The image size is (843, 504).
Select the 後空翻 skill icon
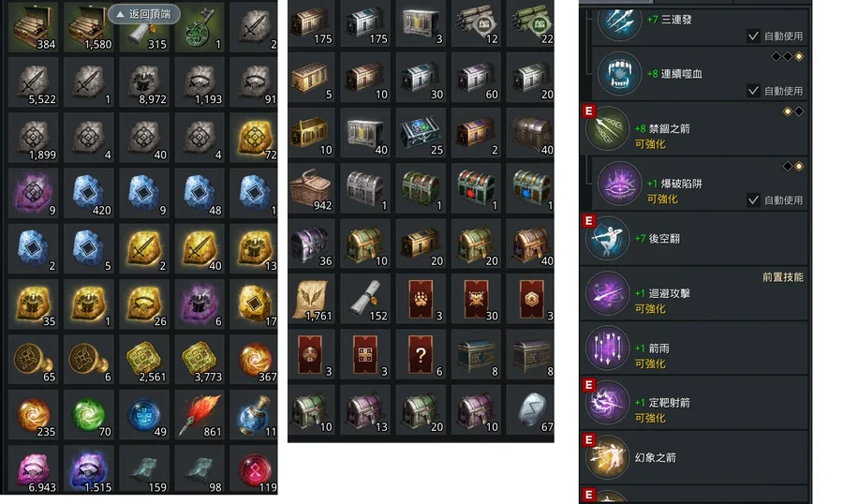click(x=608, y=238)
